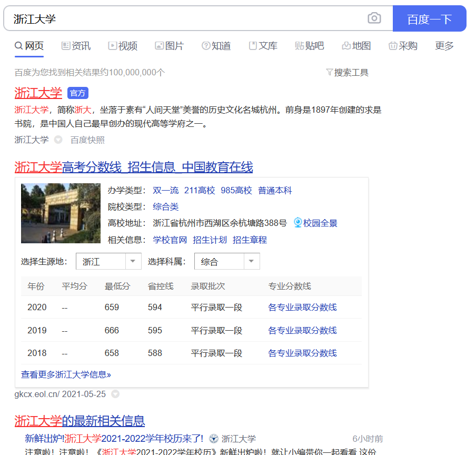Open the 校园全景 link text
The width and height of the screenshot is (476, 455).
pyautogui.click(x=320, y=223)
